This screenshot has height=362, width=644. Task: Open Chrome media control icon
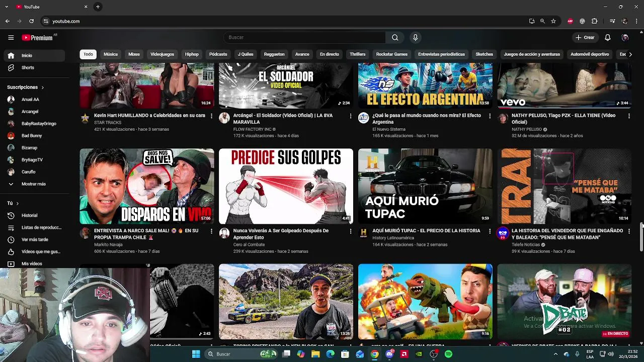click(x=612, y=21)
